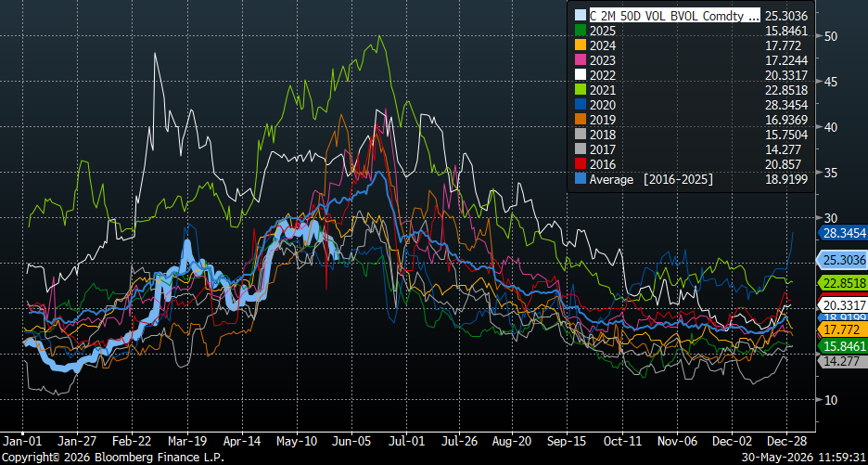Image resolution: width=868 pixels, height=465 pixels.
Task: Click legend value 14.277 for 2017
Action: (x=782, y=149)
